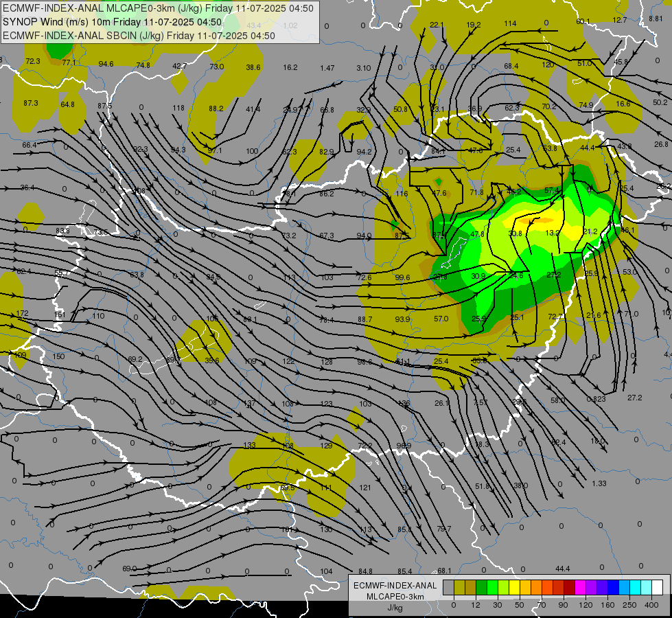Click the cyan legend swatch after 250

click(635, 587)
